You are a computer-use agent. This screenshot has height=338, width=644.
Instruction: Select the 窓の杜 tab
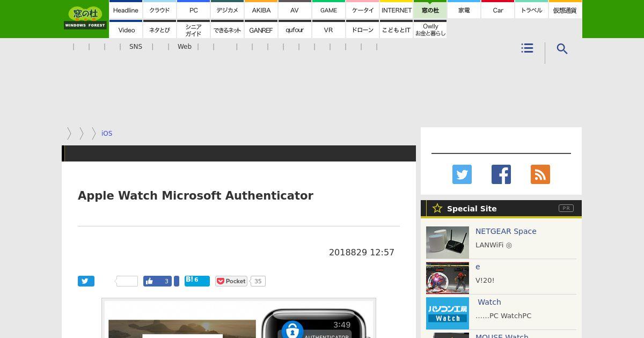(430, 10)
